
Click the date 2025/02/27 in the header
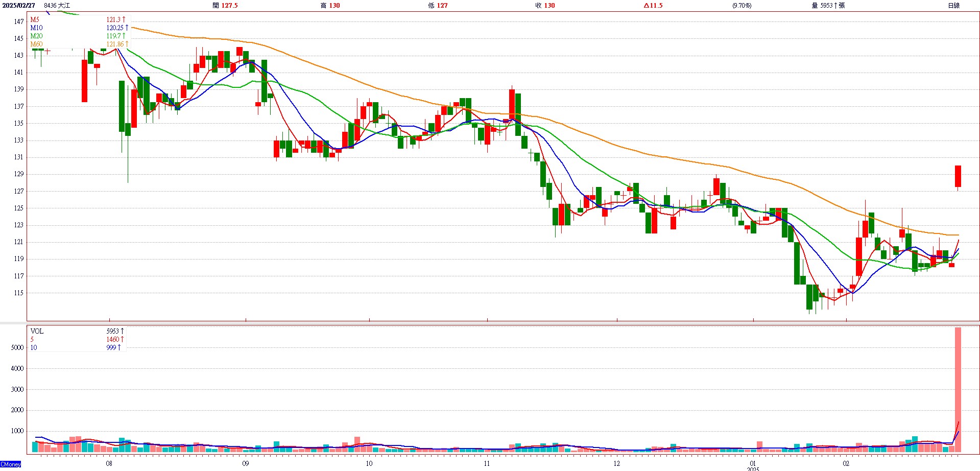click(x=18, y=6)
